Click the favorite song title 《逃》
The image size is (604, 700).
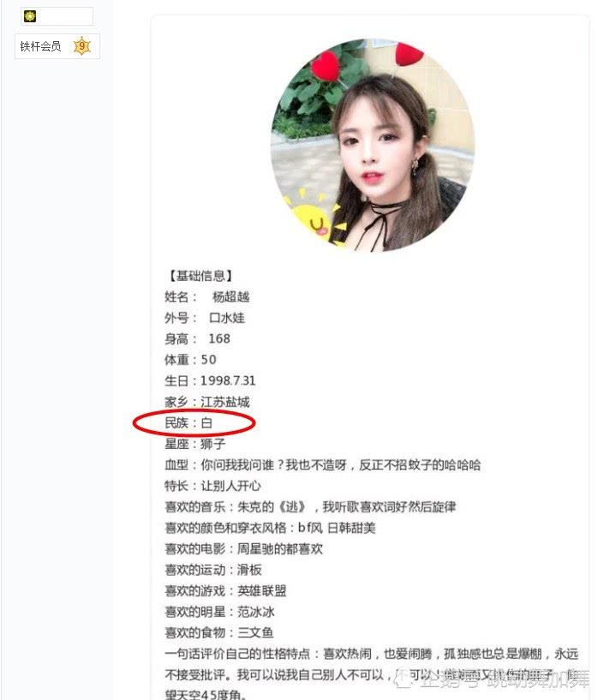(x=292, y=506)
